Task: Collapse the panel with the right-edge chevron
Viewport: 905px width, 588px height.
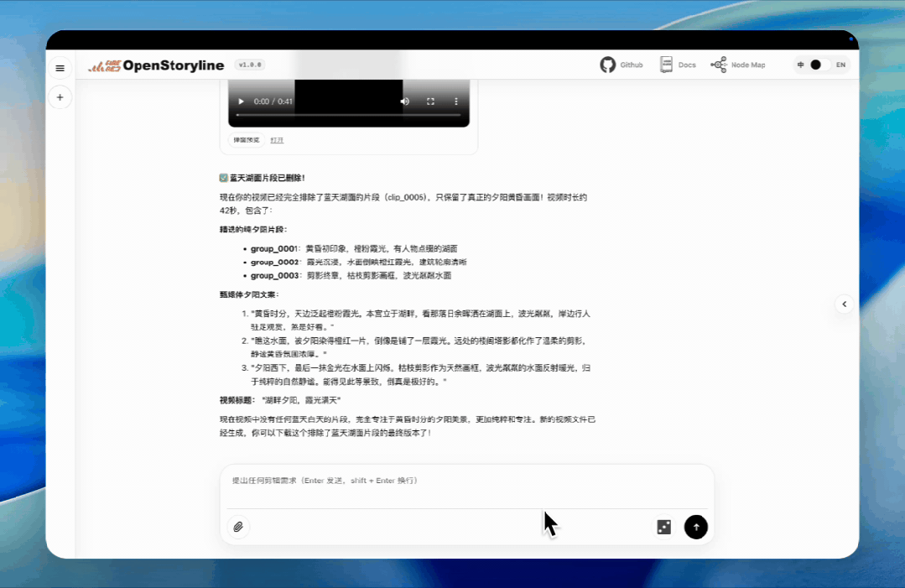Action: [844, 304]
